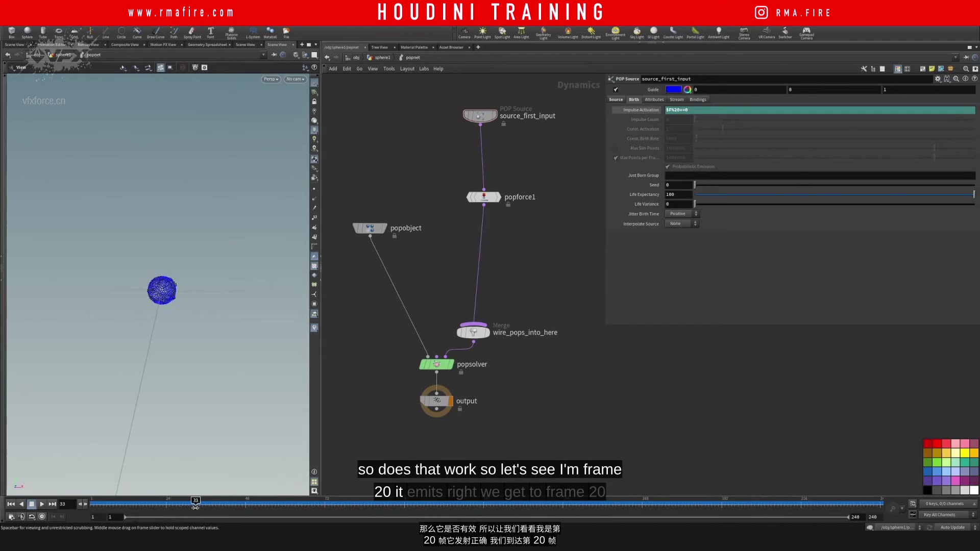The image size is (980, 551).
Task: Click the Play forward button
Action: pos(42,504)
